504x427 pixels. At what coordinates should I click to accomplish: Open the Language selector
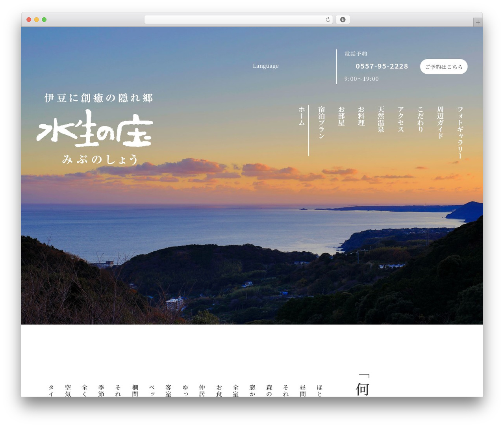tap(266, 66)
